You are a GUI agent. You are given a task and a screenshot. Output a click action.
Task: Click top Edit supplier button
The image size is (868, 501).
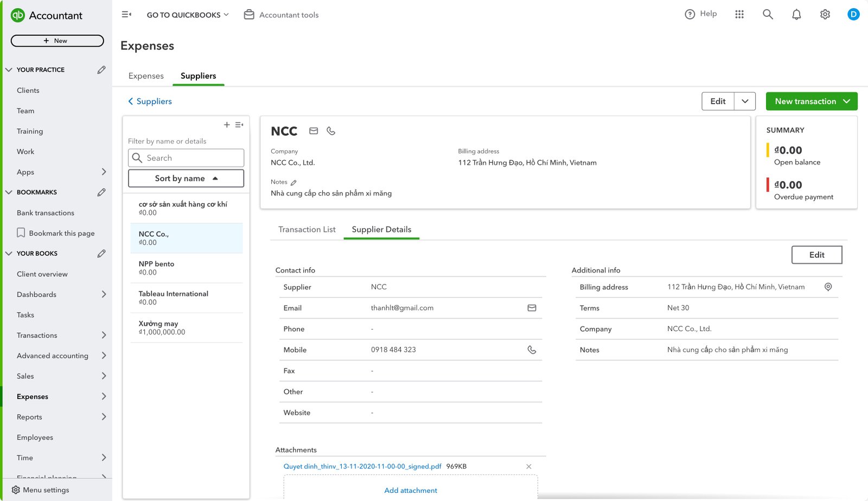[718, 102]
